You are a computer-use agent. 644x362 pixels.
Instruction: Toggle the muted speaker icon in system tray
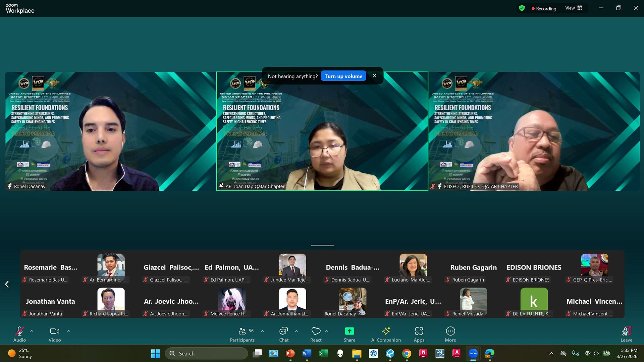[x=596, y=353]
